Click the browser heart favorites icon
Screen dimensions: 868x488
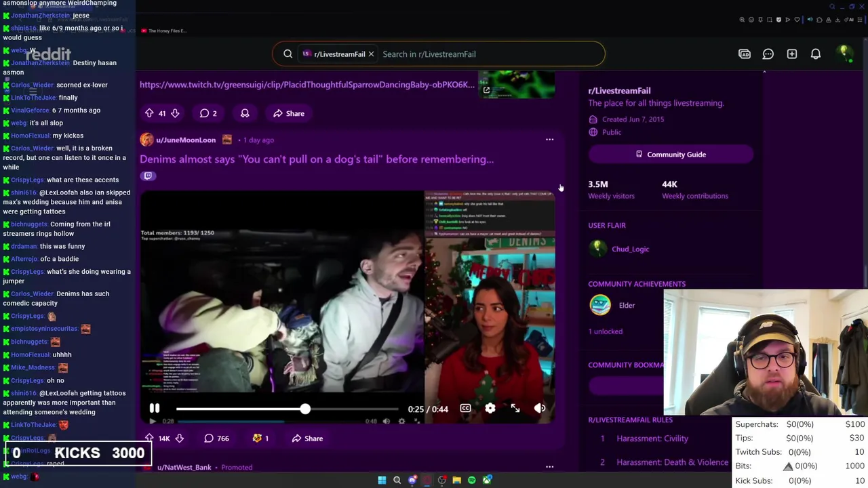pyautogui.click(x=797, y=20)
